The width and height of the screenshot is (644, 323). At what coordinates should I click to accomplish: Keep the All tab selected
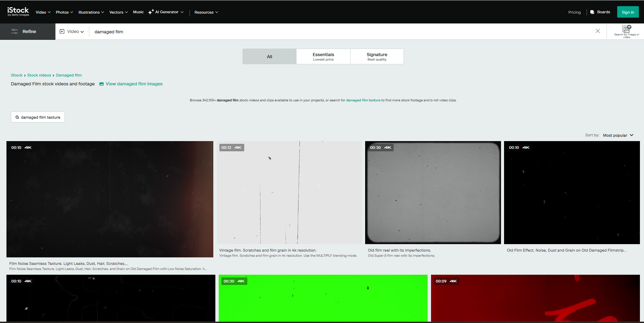click(x=269, y=56)
